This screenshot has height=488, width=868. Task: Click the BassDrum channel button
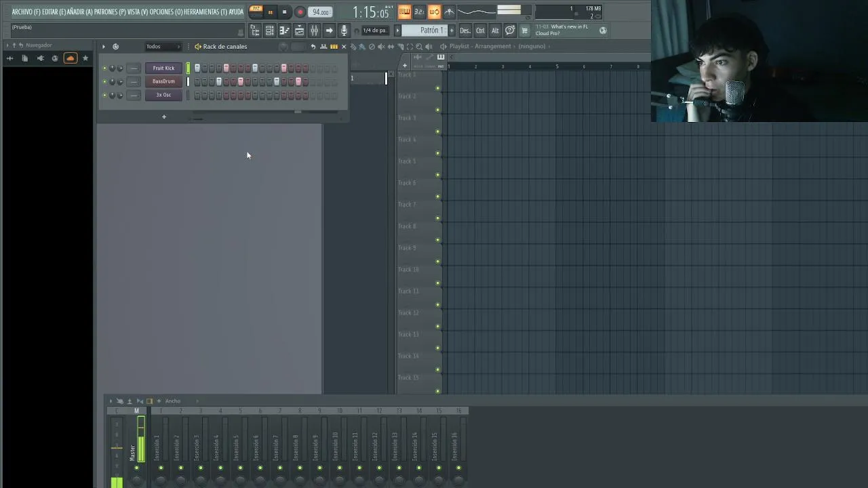pyautogui.click(x=163, y=81)
